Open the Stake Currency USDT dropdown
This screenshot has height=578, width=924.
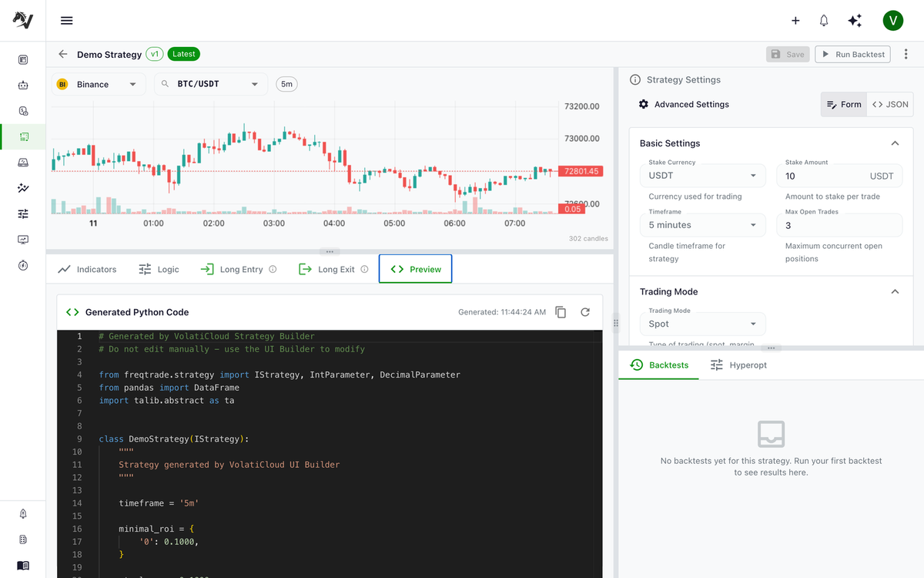pyautogui.click(x=703, y=176)
